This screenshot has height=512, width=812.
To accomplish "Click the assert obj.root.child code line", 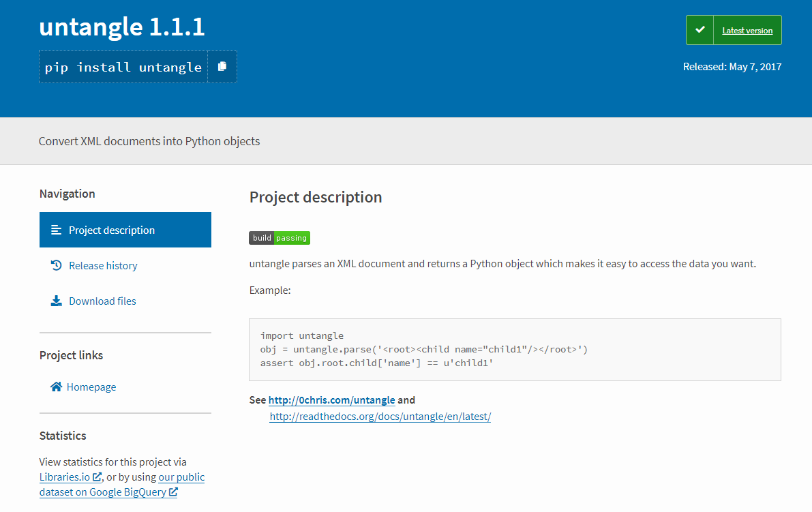I will pyautogui.click(x=376, y=363).
